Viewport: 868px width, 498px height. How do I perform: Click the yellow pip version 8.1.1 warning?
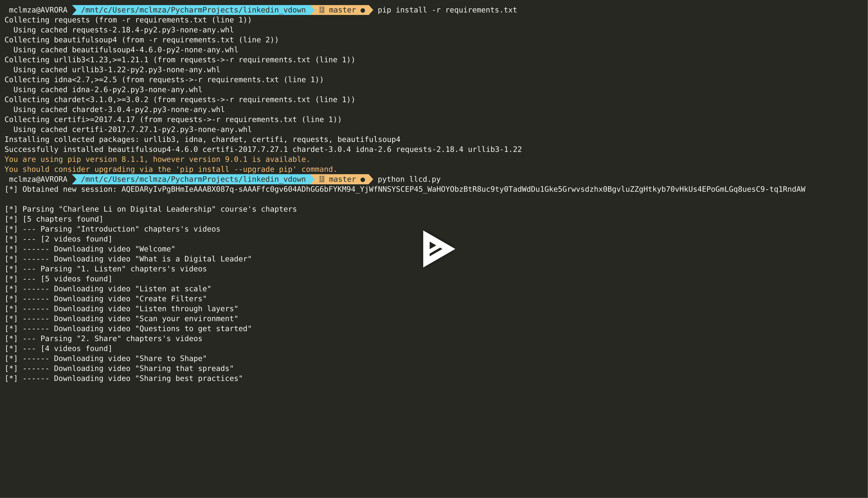pyautogui.click(x=157, y=160)
